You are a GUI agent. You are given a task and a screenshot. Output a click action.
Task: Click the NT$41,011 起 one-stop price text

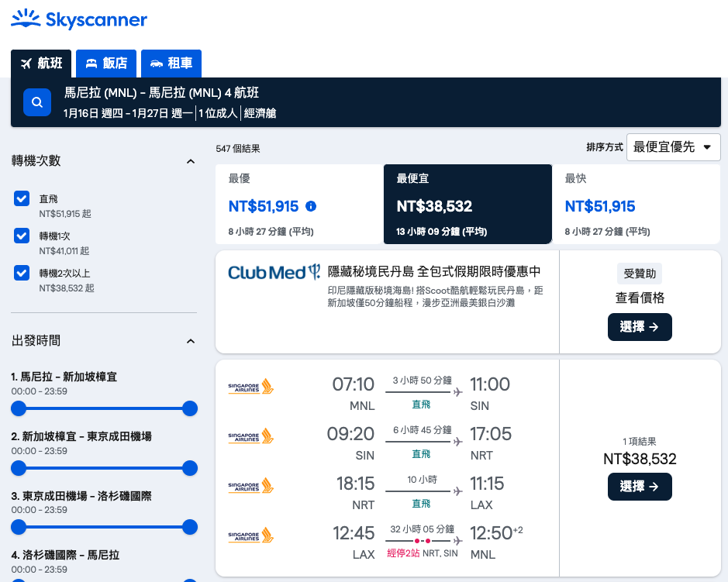(x=64, y=251)
